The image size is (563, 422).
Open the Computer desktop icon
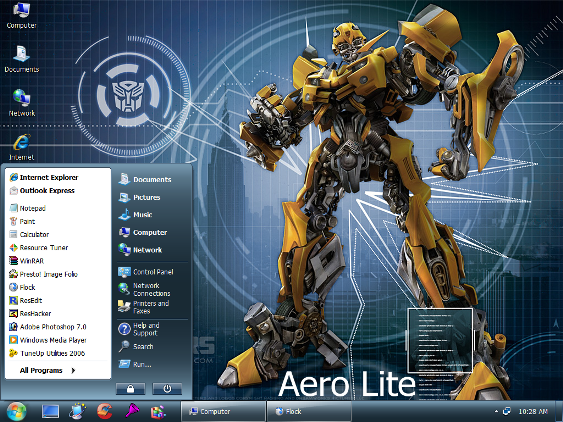point(22,16)
